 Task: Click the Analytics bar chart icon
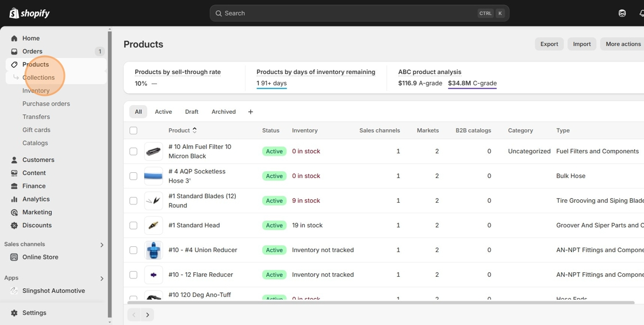tap(14, 199)
